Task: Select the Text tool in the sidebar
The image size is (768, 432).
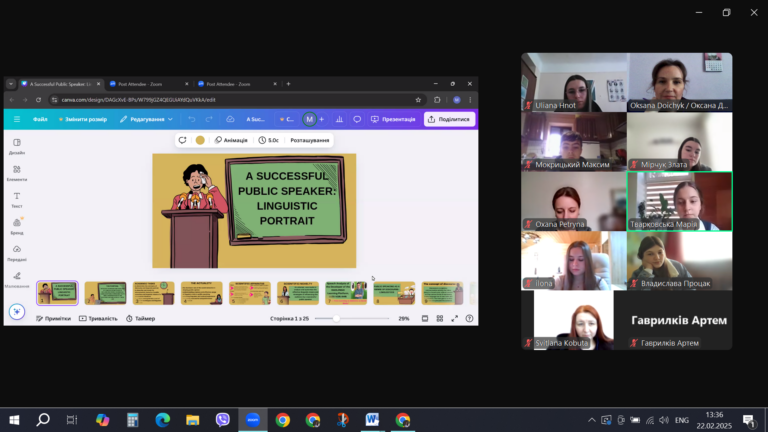Action: click(17, 199)
